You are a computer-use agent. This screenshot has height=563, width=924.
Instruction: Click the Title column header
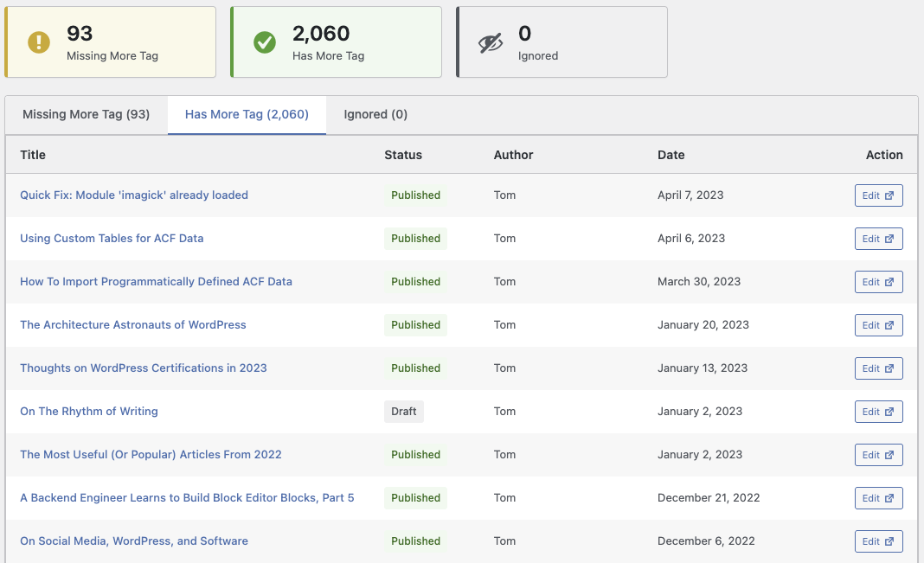click(x=32, y=155)
